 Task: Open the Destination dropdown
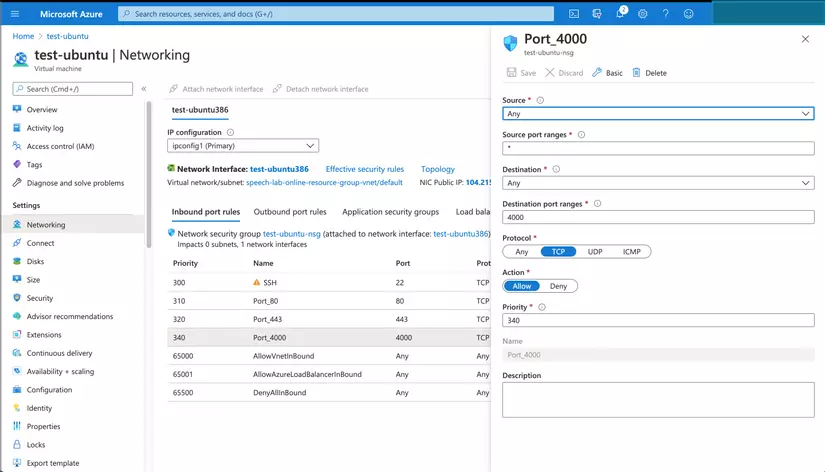point(658,183)
